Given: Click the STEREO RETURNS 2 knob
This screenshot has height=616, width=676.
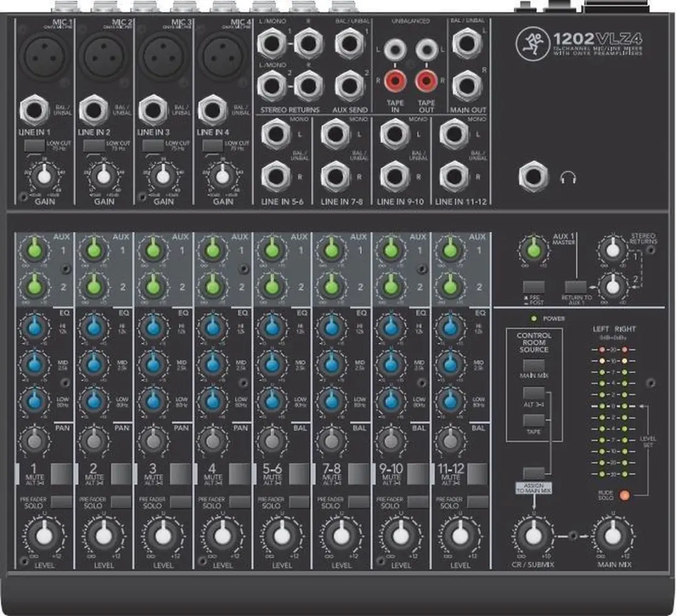Looking at the screenshot, I should 613,287.
